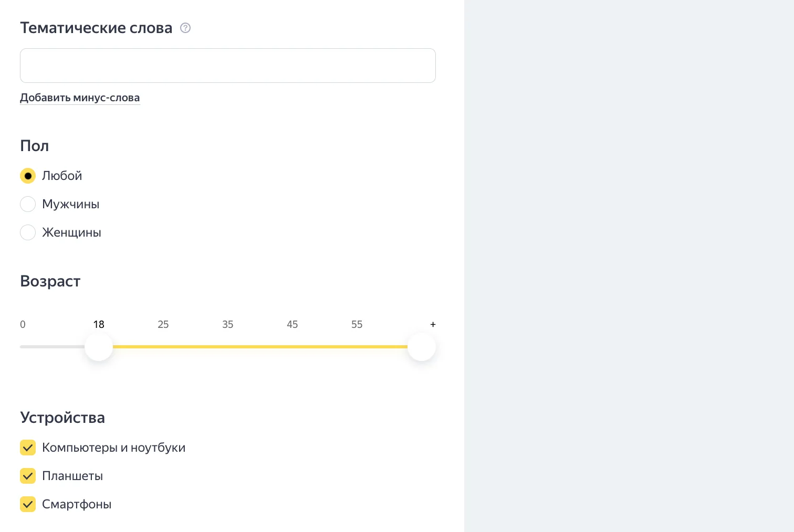Select the Любой gender radio button
The height and width of the screenshot is (532, 794).
tap(28, 176)
